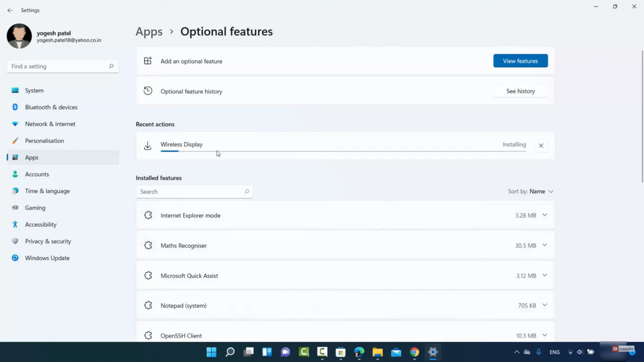Open Network & internet settings
Screen dimensions: 644x362
point(63,124)
